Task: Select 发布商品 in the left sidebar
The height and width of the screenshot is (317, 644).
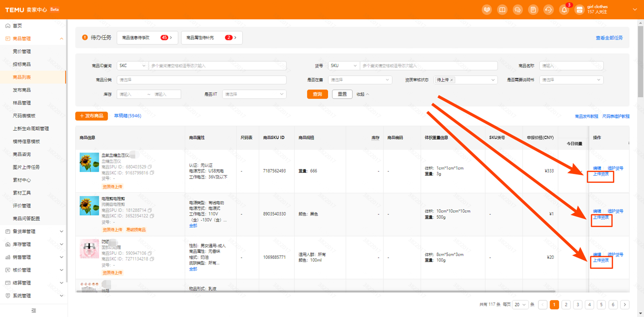Action: pos(22,90)
